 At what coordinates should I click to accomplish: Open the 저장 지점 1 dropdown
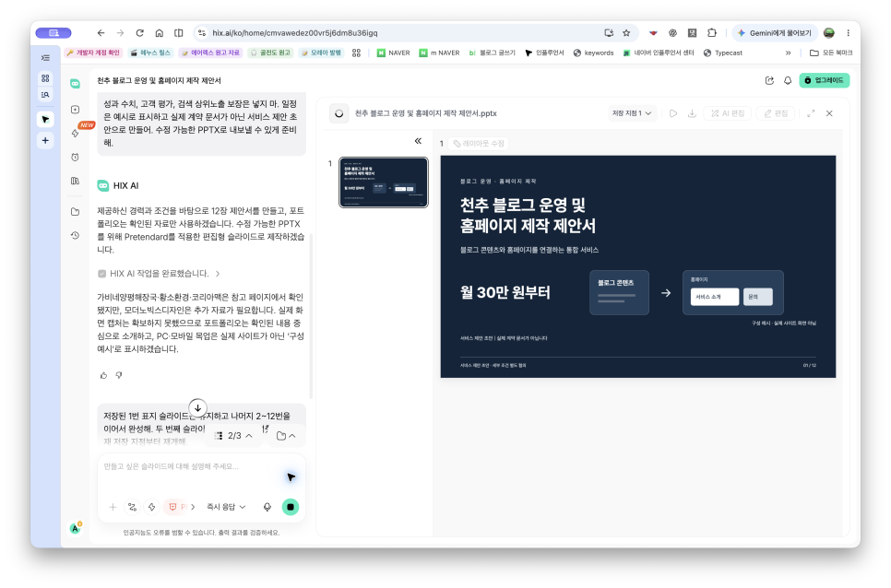632,113
